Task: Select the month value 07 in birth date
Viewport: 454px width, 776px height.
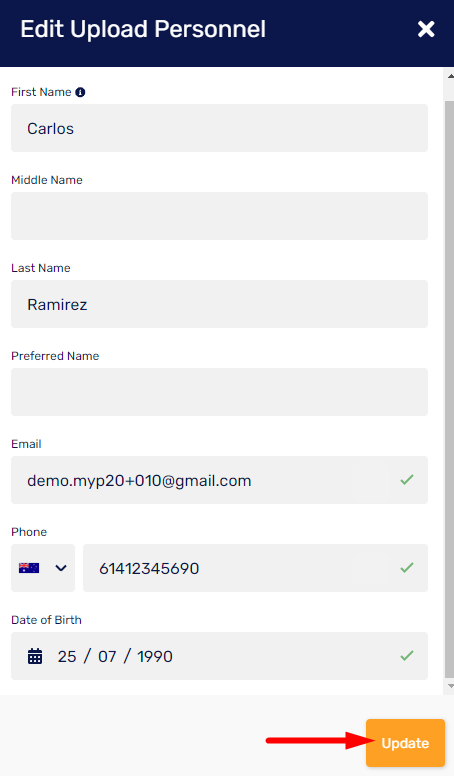Action: (x=107, y=656)
